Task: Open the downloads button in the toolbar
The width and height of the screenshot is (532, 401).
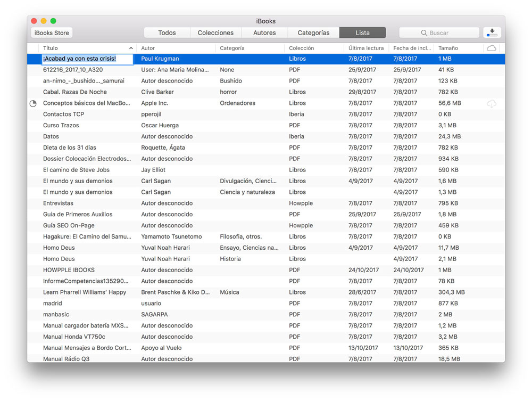Action: pos(492,33)
